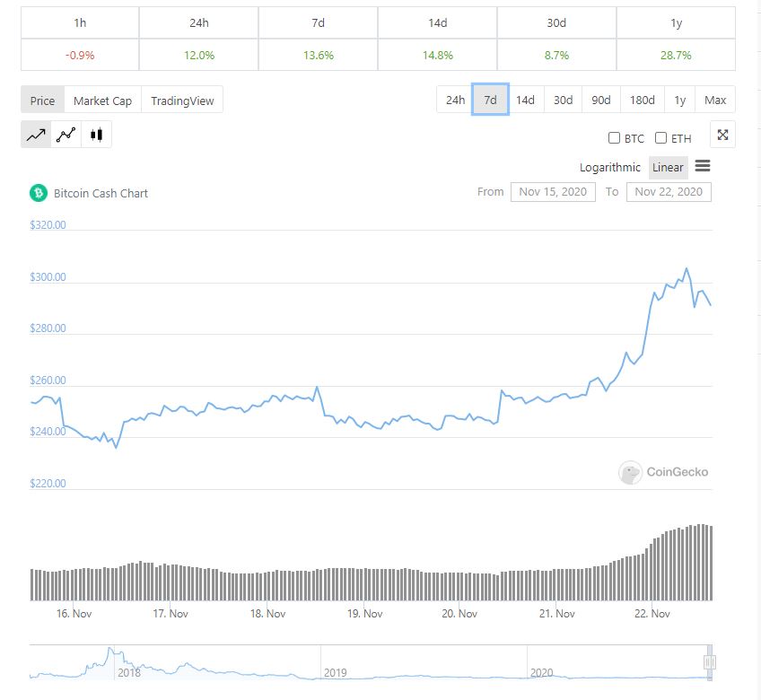Select the simple line chart icon

[x=36, y=135]
